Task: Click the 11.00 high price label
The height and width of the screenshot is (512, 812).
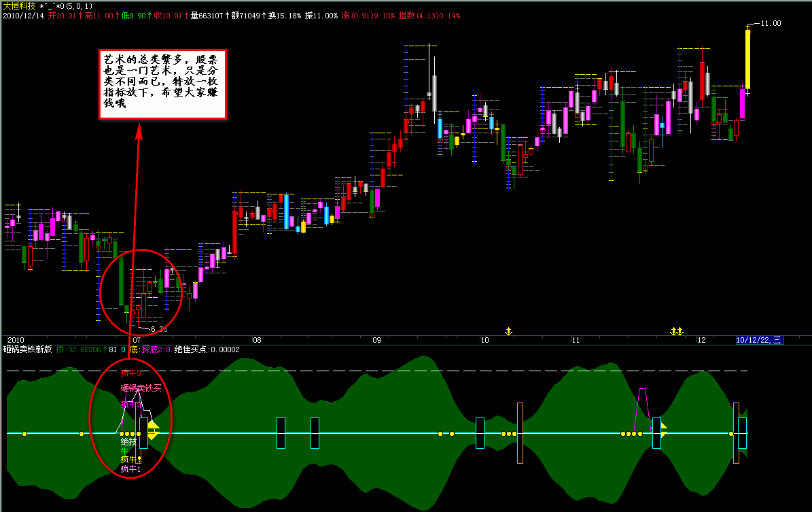Action: 771,23
